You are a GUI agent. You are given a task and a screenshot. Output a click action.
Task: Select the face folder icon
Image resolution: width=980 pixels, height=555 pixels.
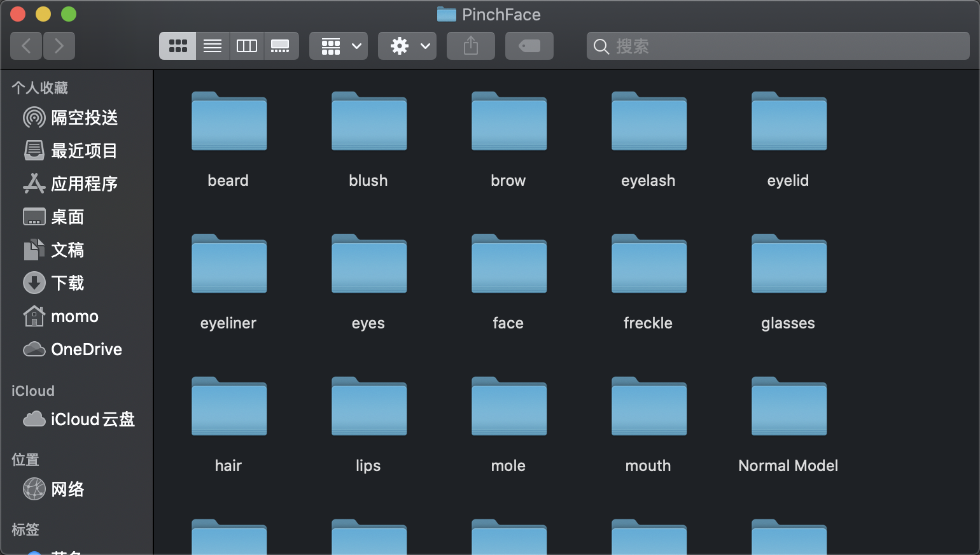pos(509,263)
